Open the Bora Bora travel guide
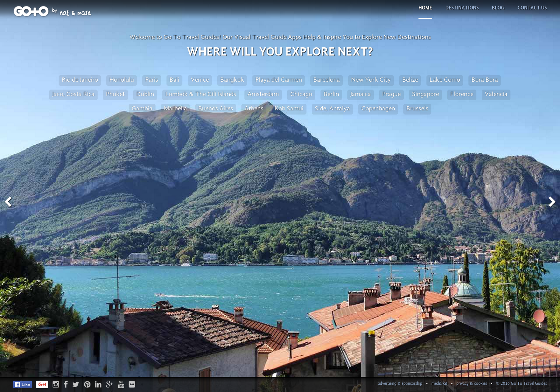 [x=484, y=80]
